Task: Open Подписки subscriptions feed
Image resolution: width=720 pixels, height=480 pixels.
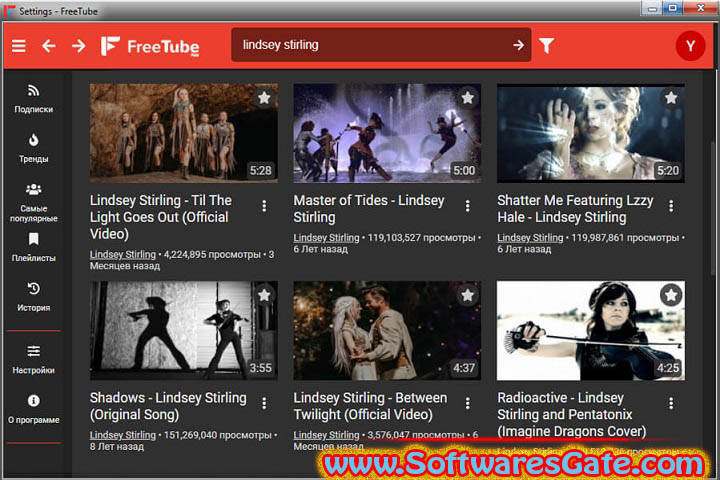Action: (x=34, y=98)
